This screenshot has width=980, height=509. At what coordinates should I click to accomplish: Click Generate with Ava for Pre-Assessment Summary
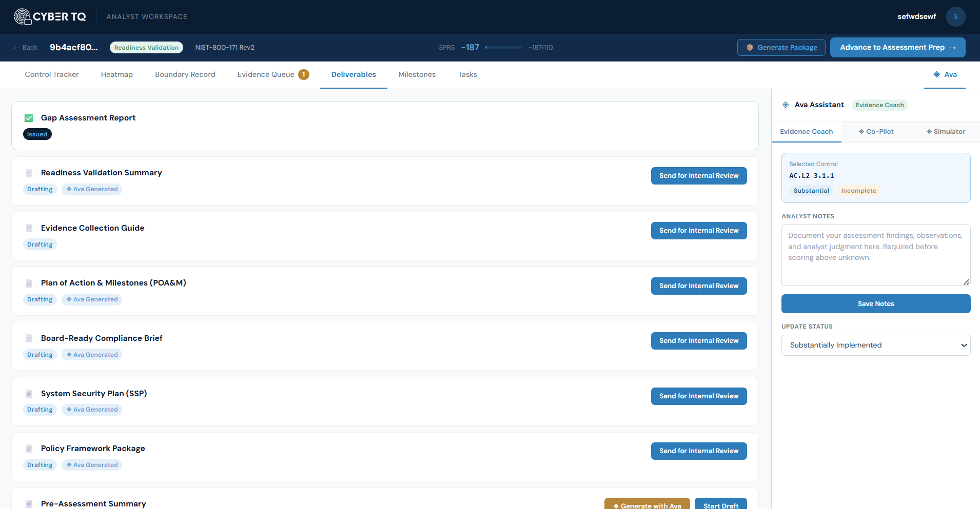(646, 505)
